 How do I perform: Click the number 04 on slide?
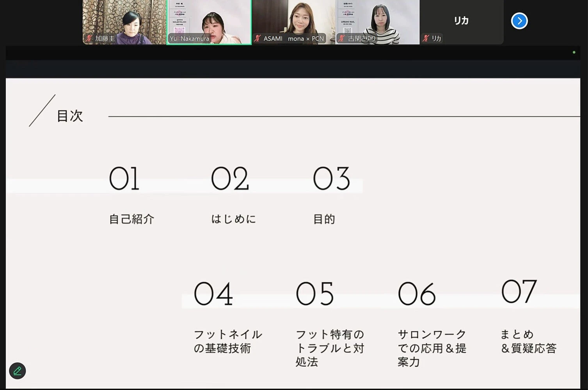(213, 294)
